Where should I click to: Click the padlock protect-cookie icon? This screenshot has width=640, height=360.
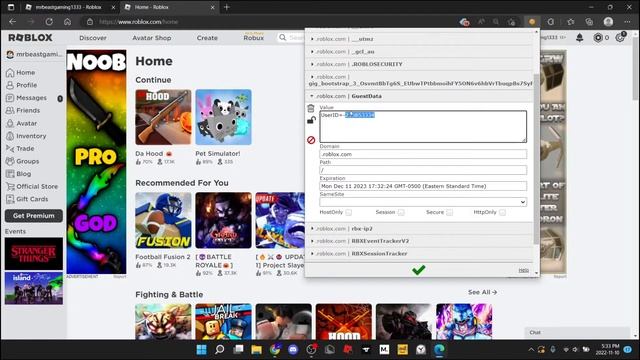(x=311, y=120)
